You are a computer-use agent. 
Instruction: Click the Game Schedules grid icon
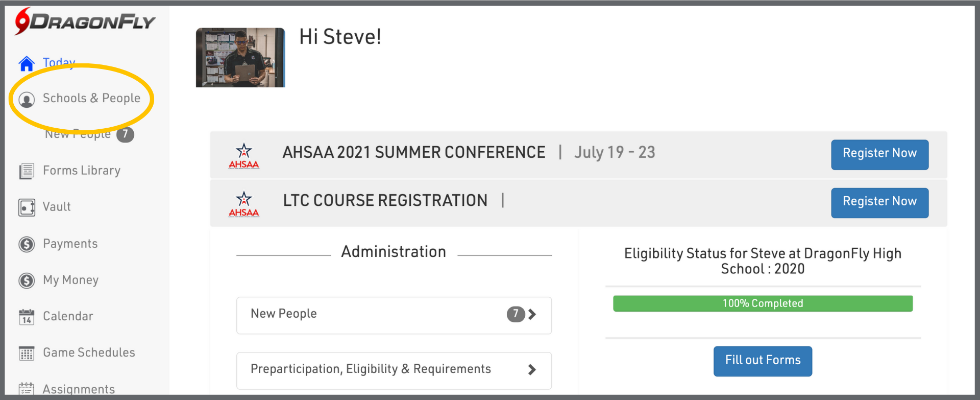pyautogui.click(x=27, y=353)
